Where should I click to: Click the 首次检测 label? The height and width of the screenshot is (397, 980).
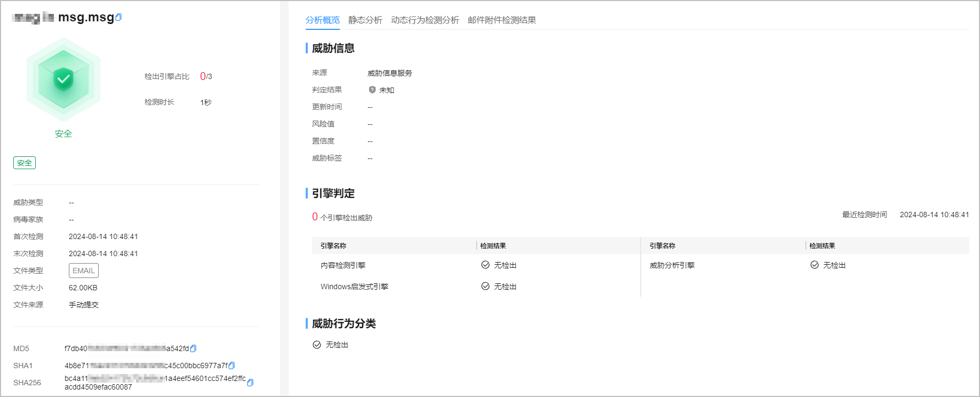tap(28, 236)
